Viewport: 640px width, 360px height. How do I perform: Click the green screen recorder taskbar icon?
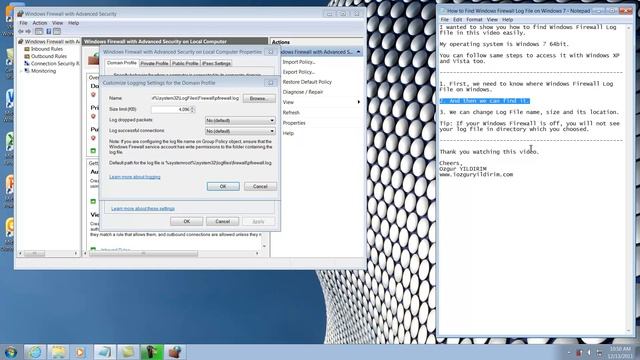[x=151, y=352]
